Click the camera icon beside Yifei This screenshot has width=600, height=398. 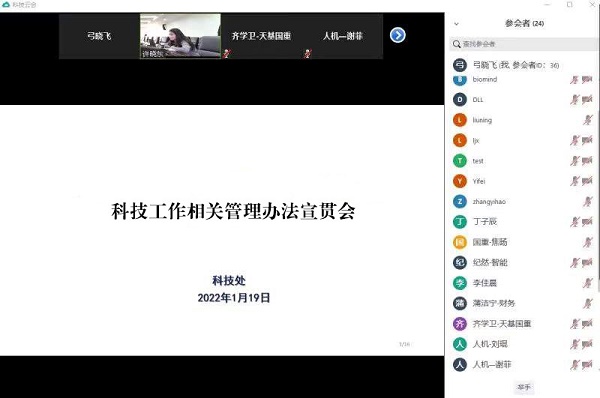pos(587,181)
